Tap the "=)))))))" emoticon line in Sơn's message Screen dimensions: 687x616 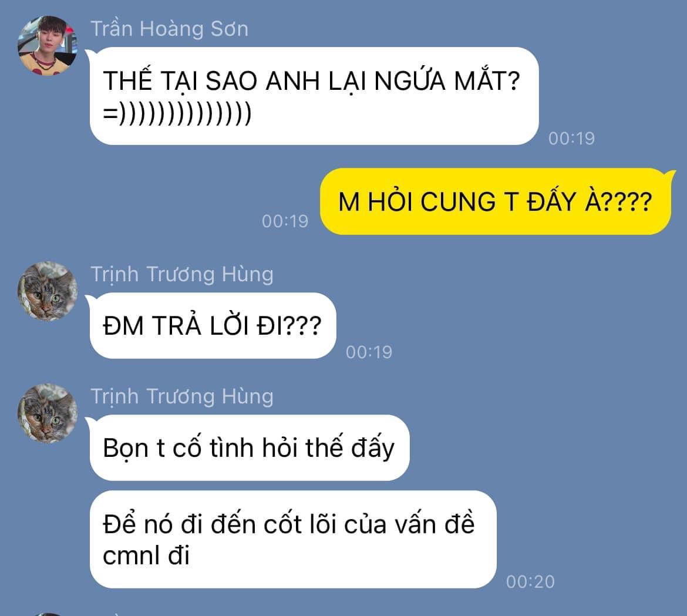tap(177, 113)
